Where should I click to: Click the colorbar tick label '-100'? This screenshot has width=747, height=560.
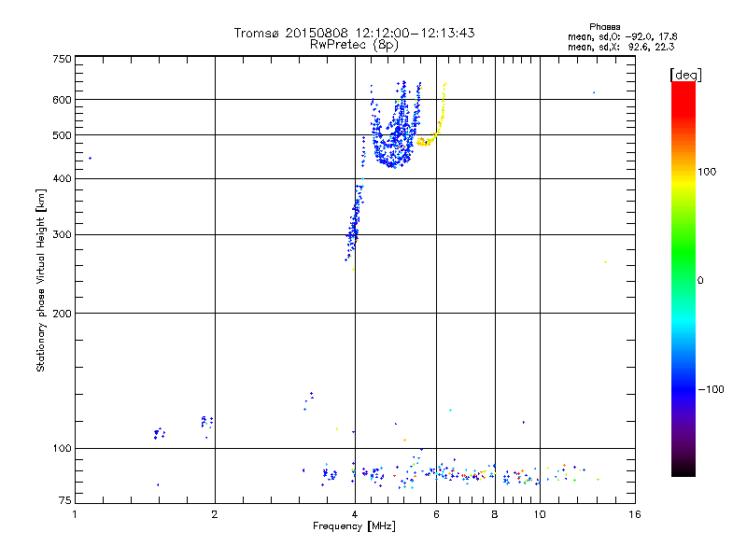tap(711, 389)
